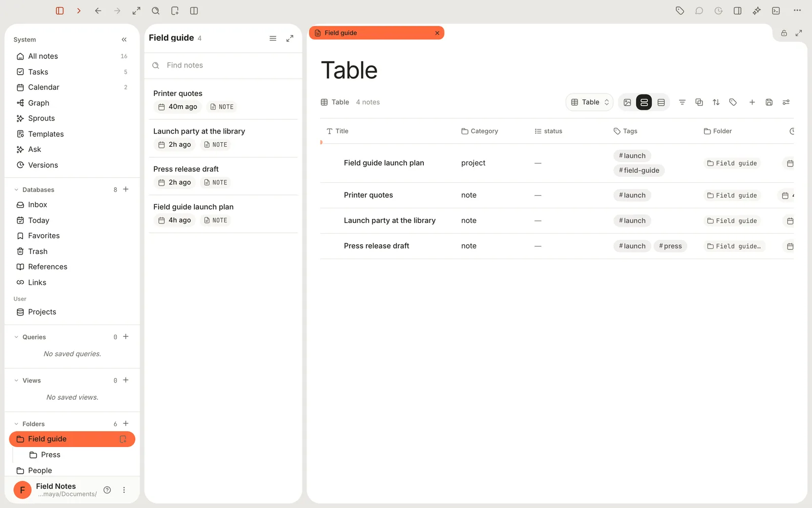Sort by the Category column header
Viewport: 812px width, 508px height.
[480, 131]
